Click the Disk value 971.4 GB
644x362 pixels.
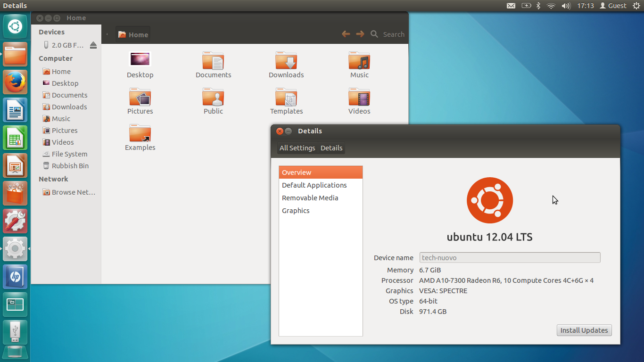(433, 312)
